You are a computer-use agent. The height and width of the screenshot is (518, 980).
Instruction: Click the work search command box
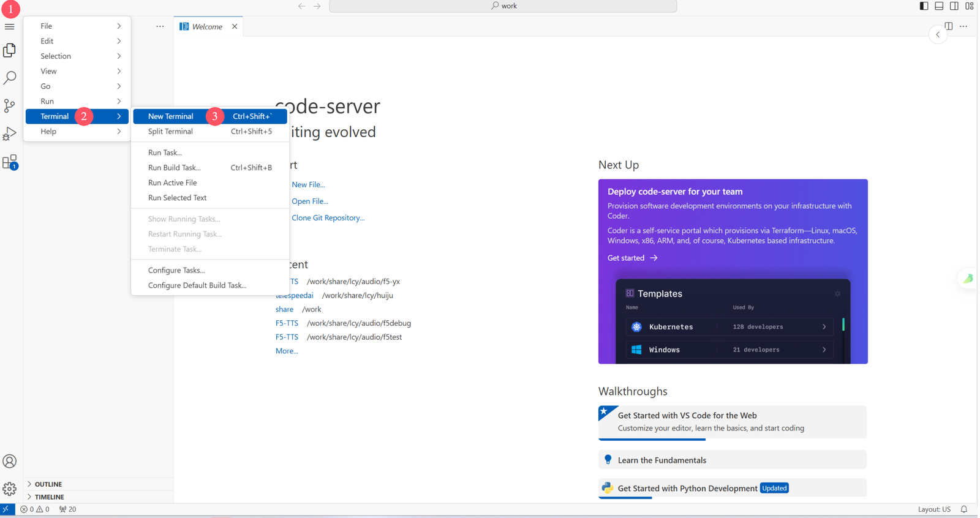click(503, 6)
